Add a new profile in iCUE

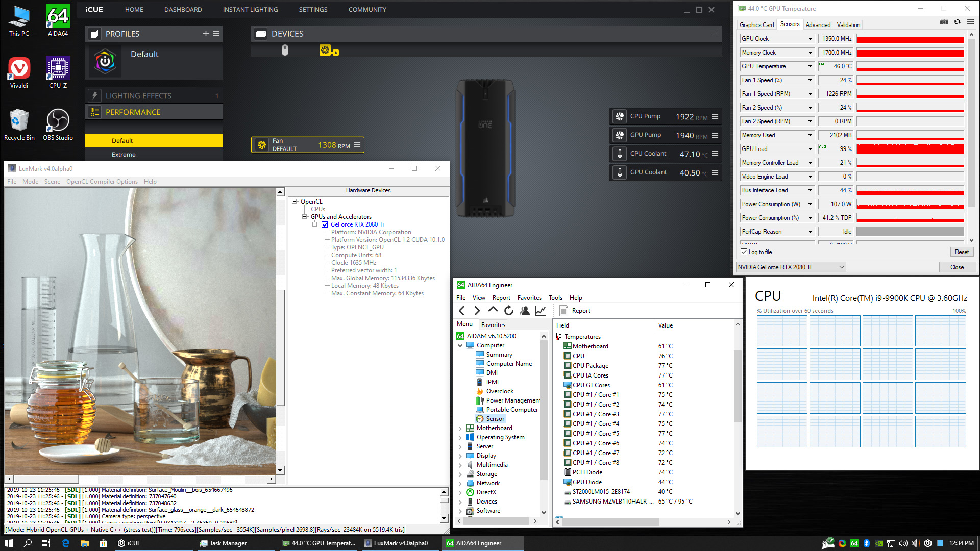(206, 34)
